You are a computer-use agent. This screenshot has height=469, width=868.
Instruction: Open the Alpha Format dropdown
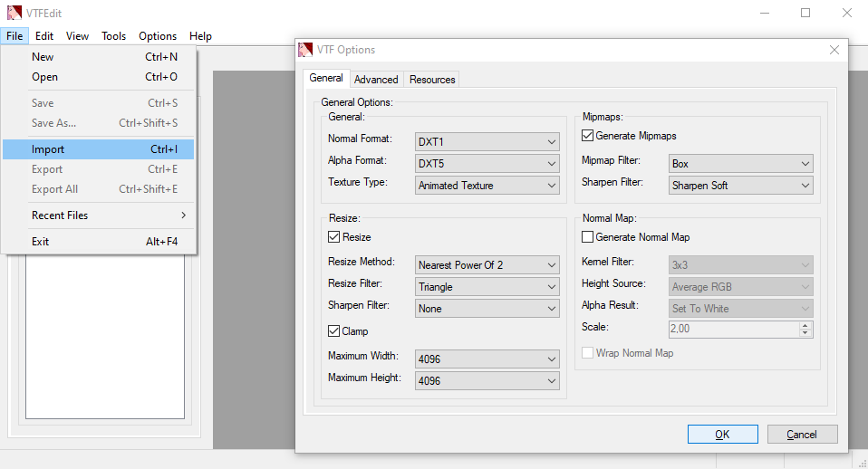(x=487, y=163)
